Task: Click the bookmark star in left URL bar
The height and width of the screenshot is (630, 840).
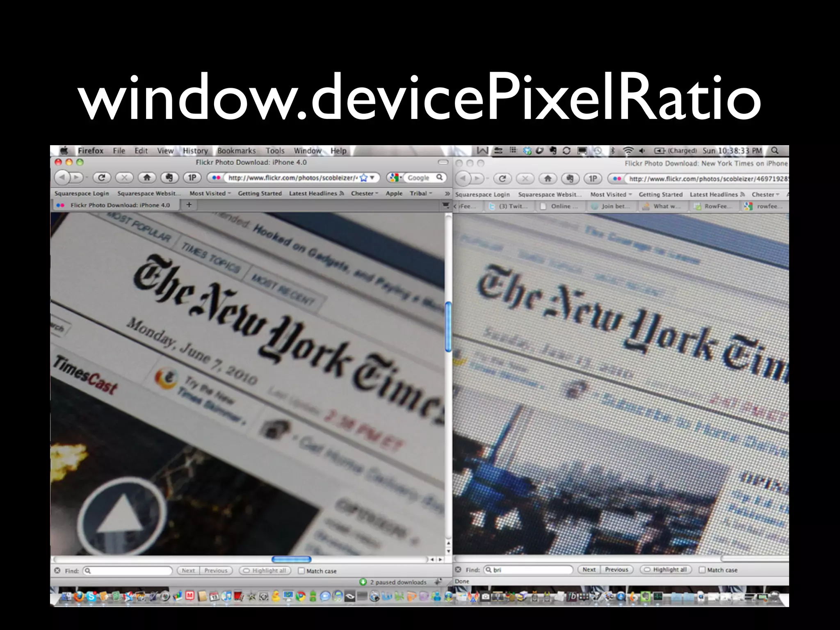Action: [x=363, y=178]
